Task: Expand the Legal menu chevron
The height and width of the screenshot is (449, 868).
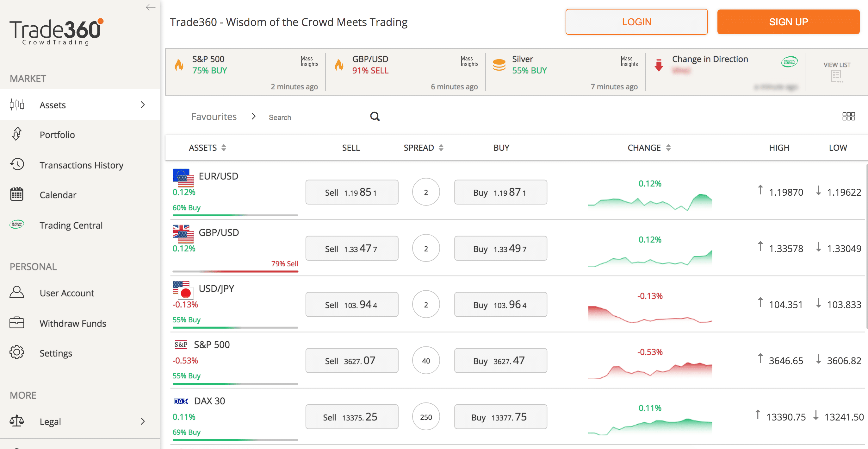Action: coord(143,421)
